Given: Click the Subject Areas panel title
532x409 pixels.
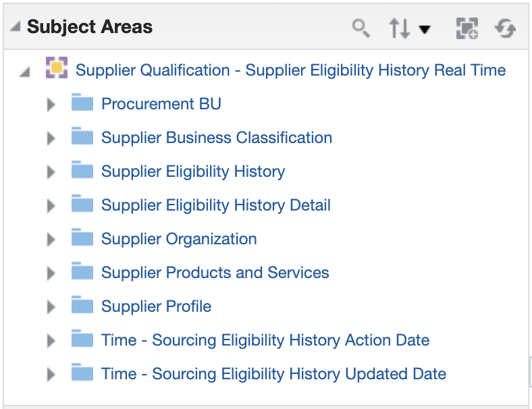Looking at the screenshot, I should [x=90, y=28].
